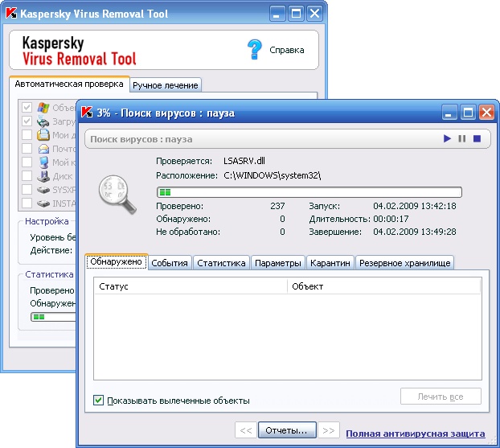Click the start time 04.02.2009 13:42:18
500x448 pixels.
click(415, 206)
